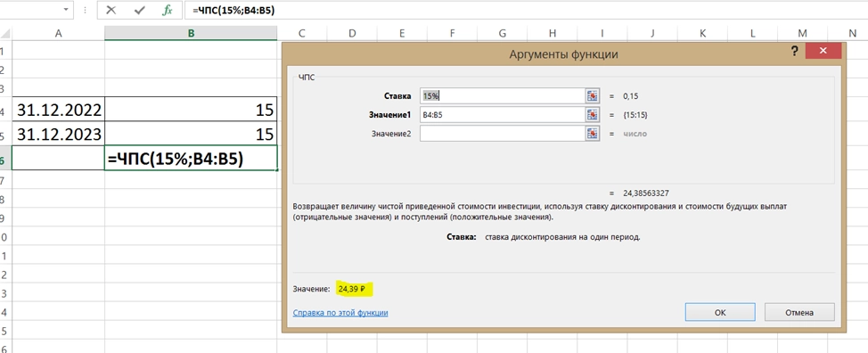Click the Аргументы функции title bar
The image size is (868, 353).
tap(563, 54)
